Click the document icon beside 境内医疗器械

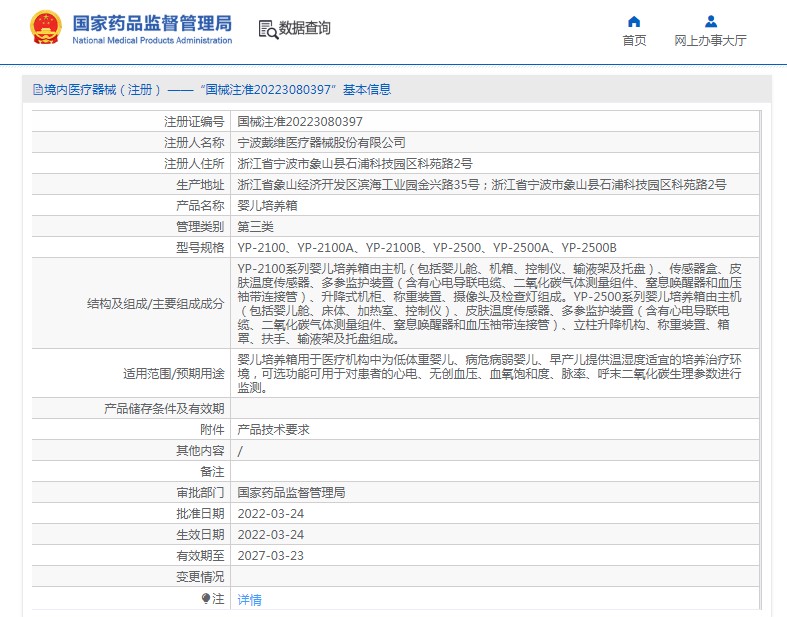37,90
